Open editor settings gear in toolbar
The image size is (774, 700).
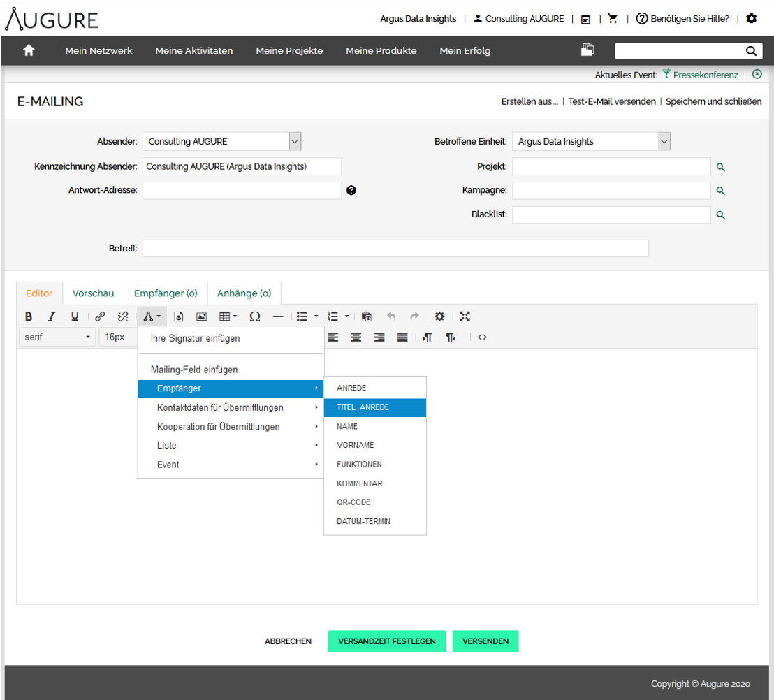click(439, 316)
